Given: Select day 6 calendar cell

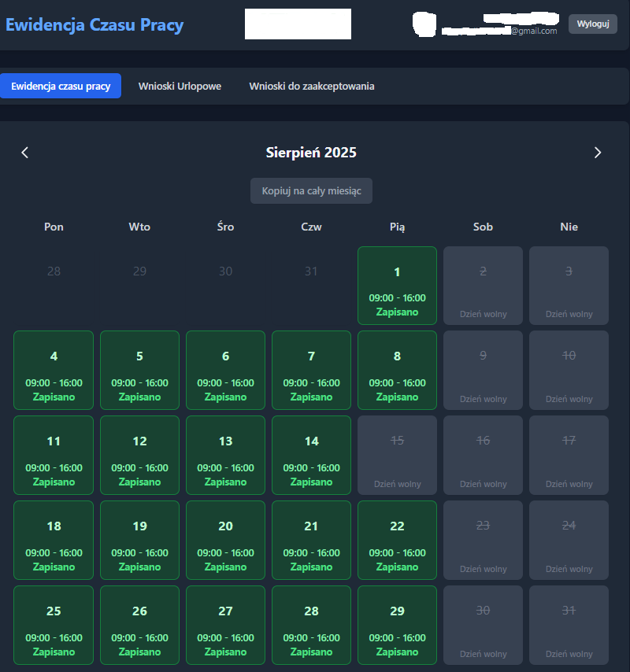Looking at the screenshot, I should (225, 371).
